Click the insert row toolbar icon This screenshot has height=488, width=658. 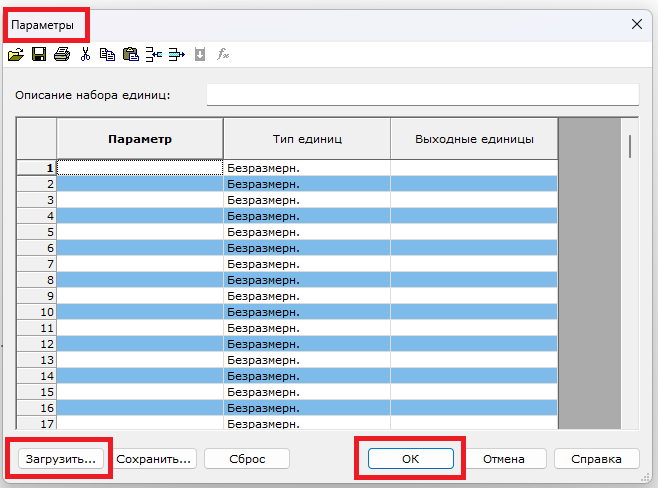(154, 55)
